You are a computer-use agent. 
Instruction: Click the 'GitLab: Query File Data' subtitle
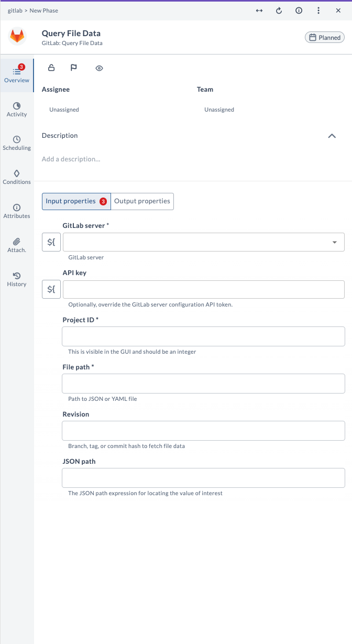click(x=72, y=43)
